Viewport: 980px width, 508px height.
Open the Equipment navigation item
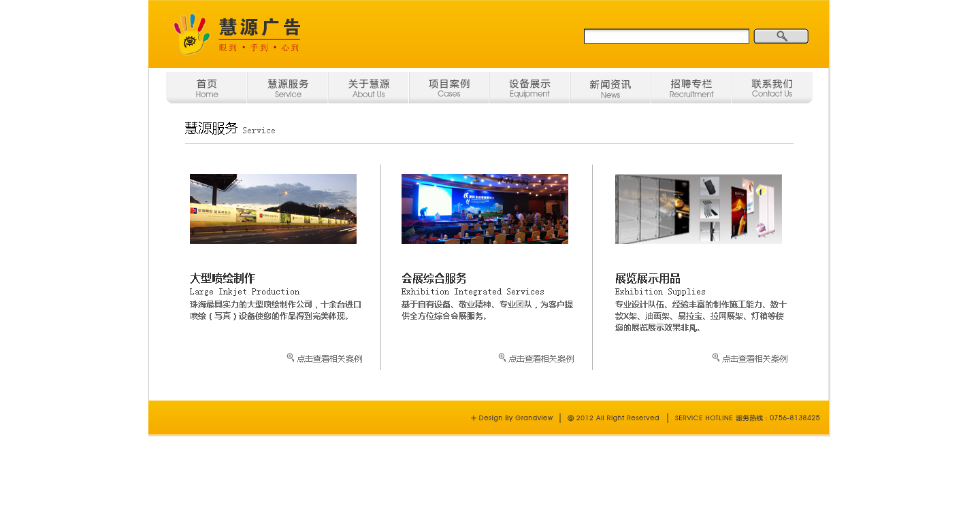[529, 88]
